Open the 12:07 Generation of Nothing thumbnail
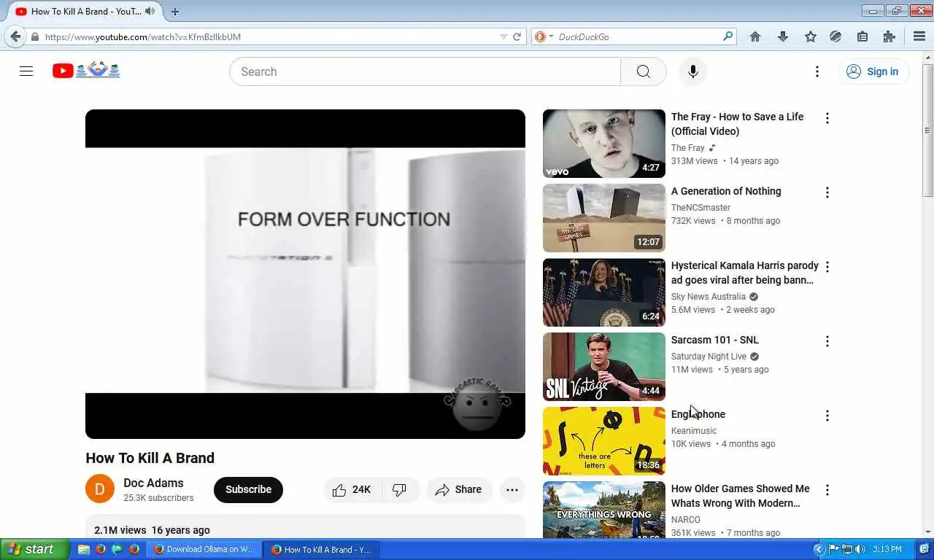934x560 pixels. click(x=604, y=218)
